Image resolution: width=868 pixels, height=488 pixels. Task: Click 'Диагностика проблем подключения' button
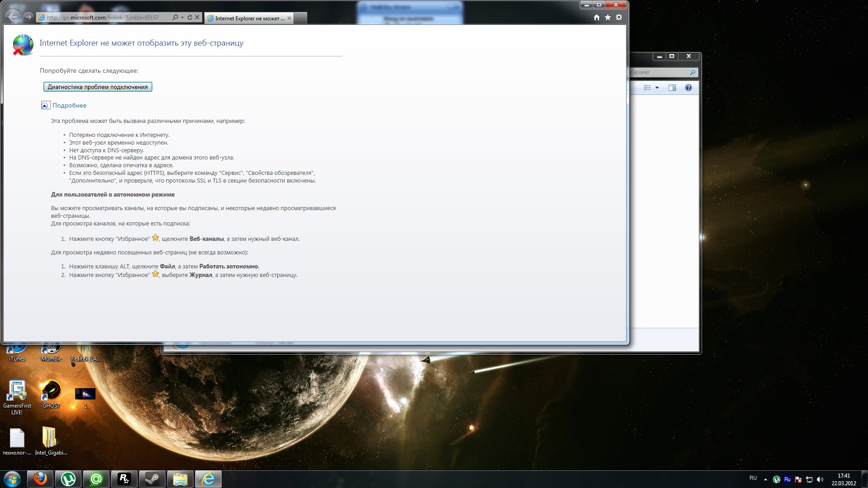click(x=98, y=87)
